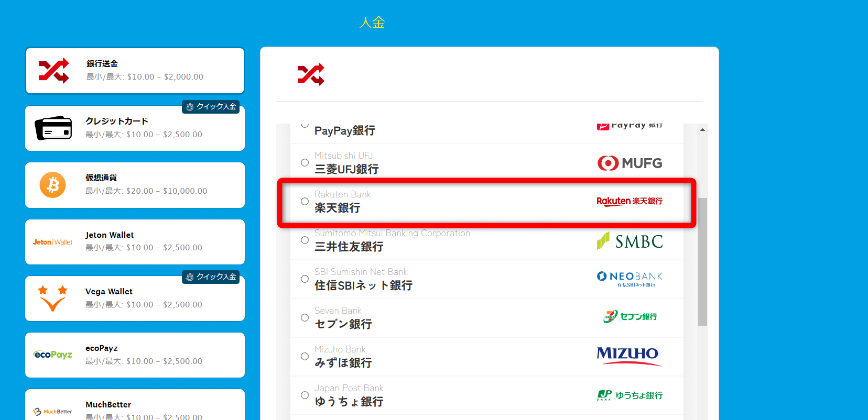
Task: Click the Seven Bank label
Action: pos(338,311)
